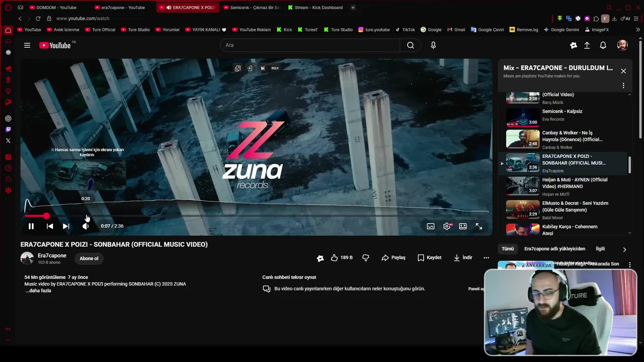Open the browser extensions puzzle icon
Screen dimensions: 644x362
coord(596,19)
